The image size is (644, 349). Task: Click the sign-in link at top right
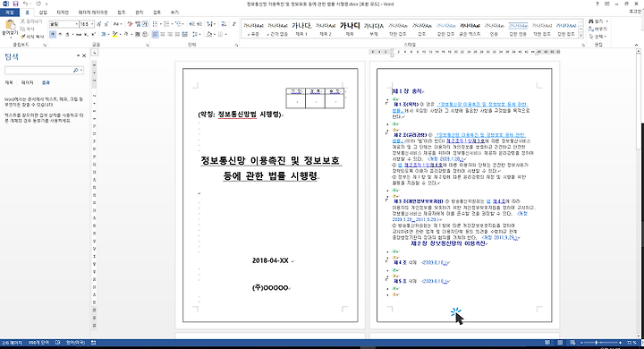pyautogui.click(x=635, y=12)
